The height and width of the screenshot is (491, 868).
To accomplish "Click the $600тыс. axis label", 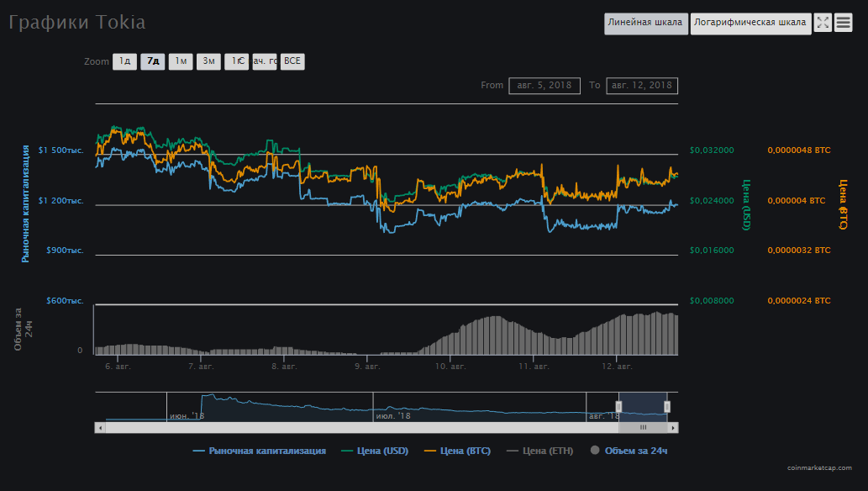I will [65, 301].
